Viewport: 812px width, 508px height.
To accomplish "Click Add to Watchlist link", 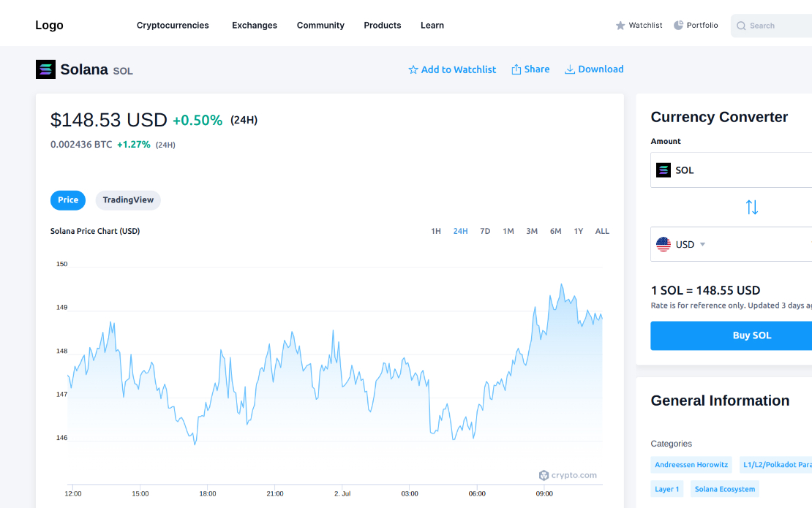I will pos(458,69).
